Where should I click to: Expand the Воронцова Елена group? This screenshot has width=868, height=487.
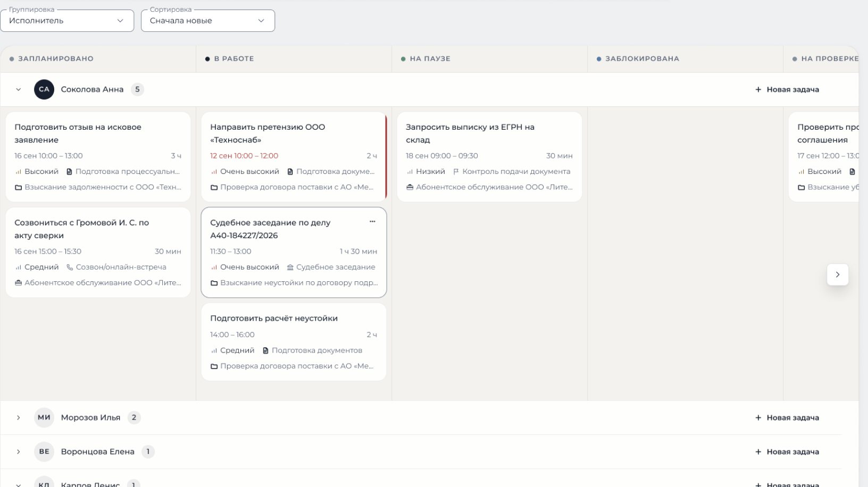[19, 451]
